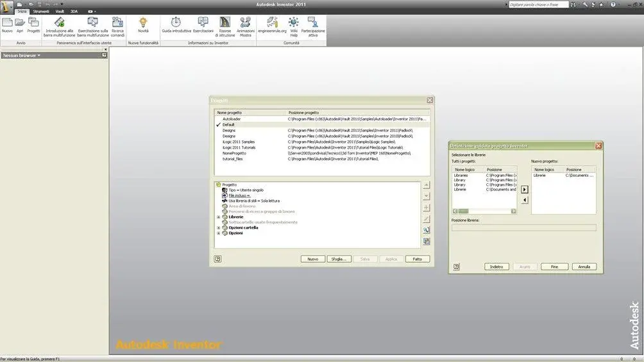Select Librerie row in Nuovo progetto list
The height and width of the screenshot is (362, 644).
click(x=563, y=176)
